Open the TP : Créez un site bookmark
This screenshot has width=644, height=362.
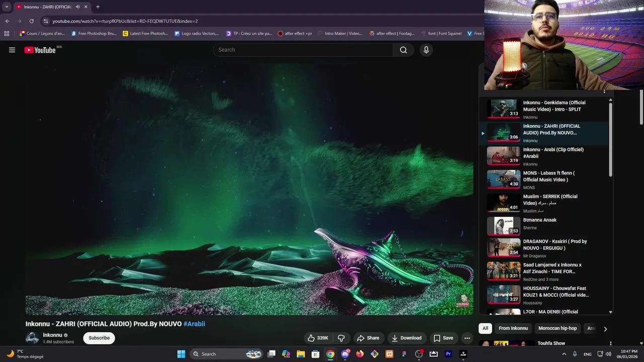[x=249, y=34]
